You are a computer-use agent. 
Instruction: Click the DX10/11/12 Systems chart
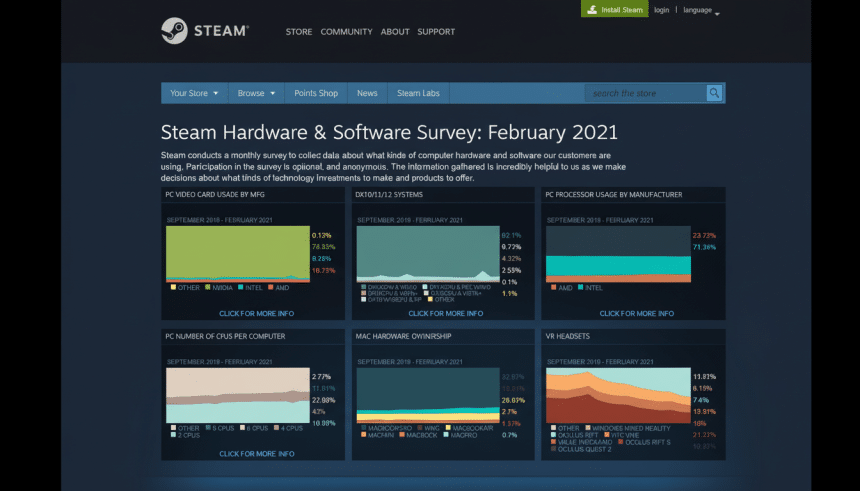pyautogui.click(x=428, y=254)
